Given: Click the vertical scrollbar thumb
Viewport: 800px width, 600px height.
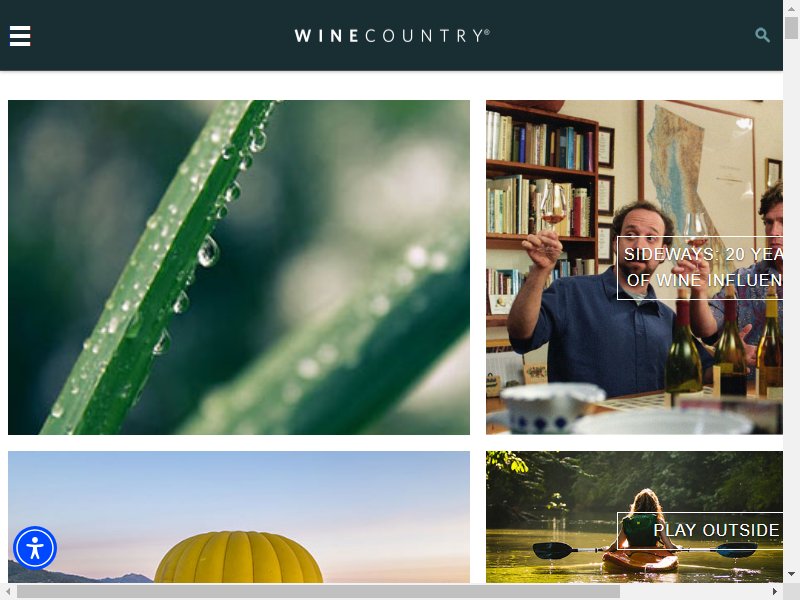Looking at the screenshot, I should click(x=791, y=28).
